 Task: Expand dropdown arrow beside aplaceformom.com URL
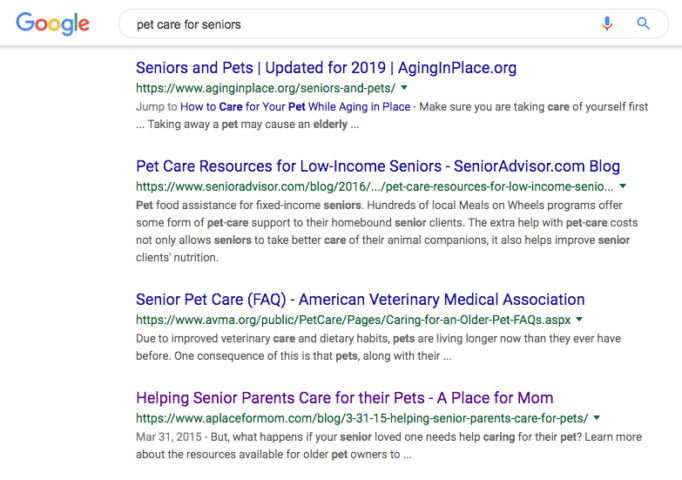pyautogui.click(x=597, y=418)
